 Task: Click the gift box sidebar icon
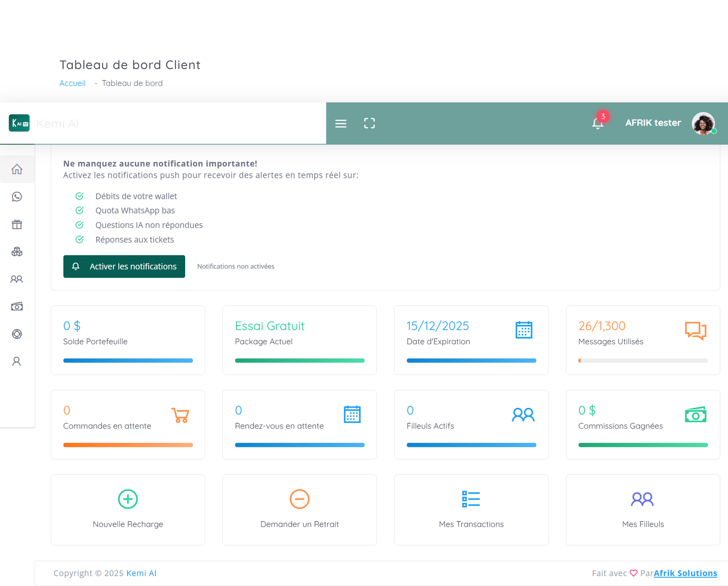click(x=17, y=224)
